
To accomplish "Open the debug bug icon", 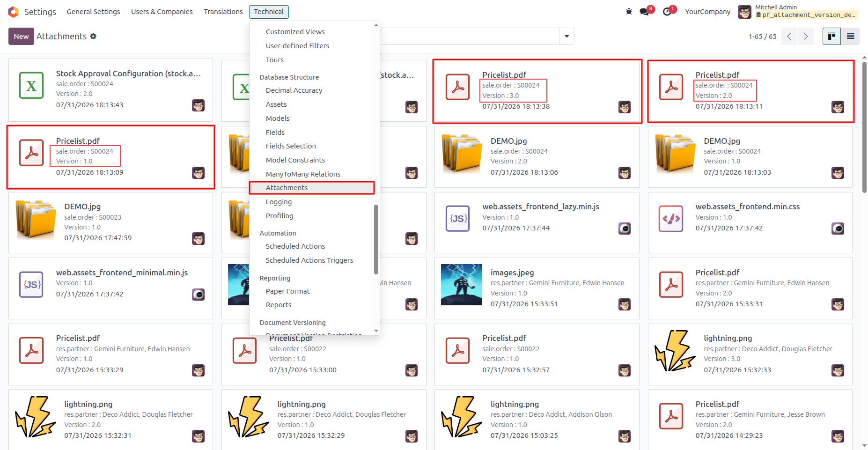I will [x=629, y=12].
